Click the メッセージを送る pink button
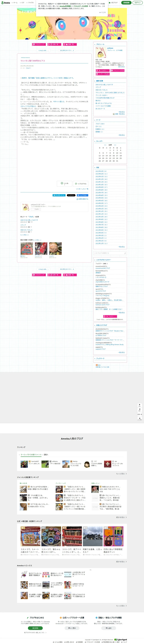Viewport: 144px width, 644px height. (102, 74)
